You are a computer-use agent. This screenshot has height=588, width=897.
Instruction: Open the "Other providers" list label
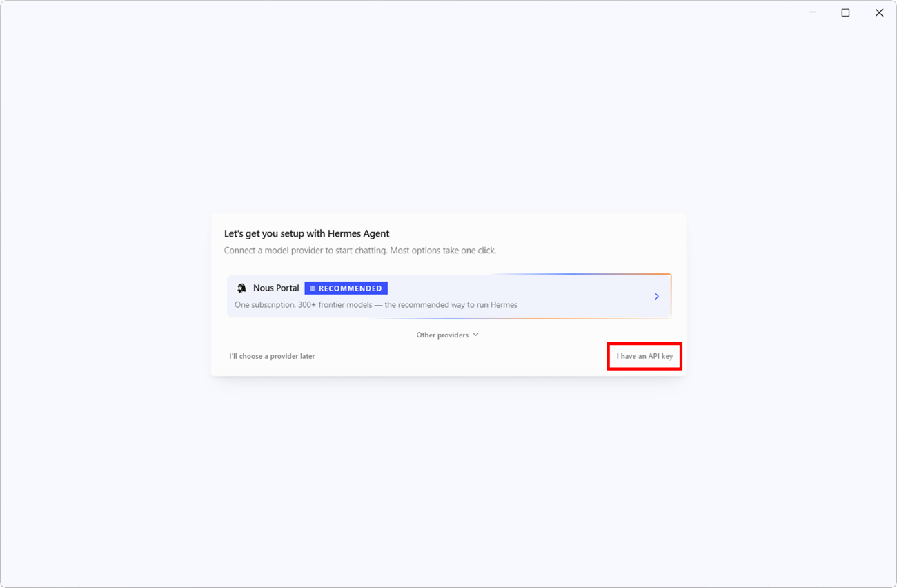pyautogui.click(x=442, y=335)
